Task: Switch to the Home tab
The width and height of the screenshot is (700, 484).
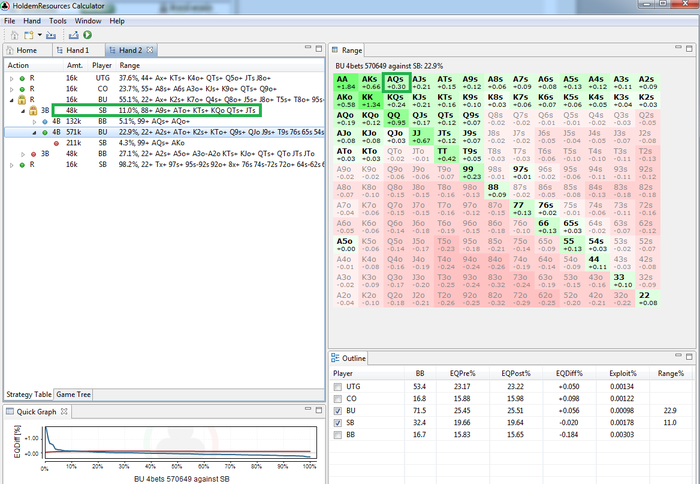Action: tap(27, 50)
